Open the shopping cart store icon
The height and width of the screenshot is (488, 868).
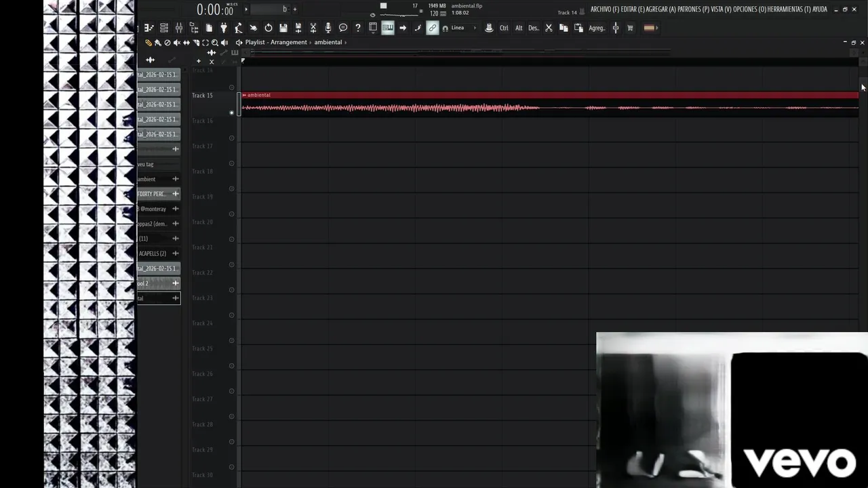pyautogui.click(x=630, y=28)
